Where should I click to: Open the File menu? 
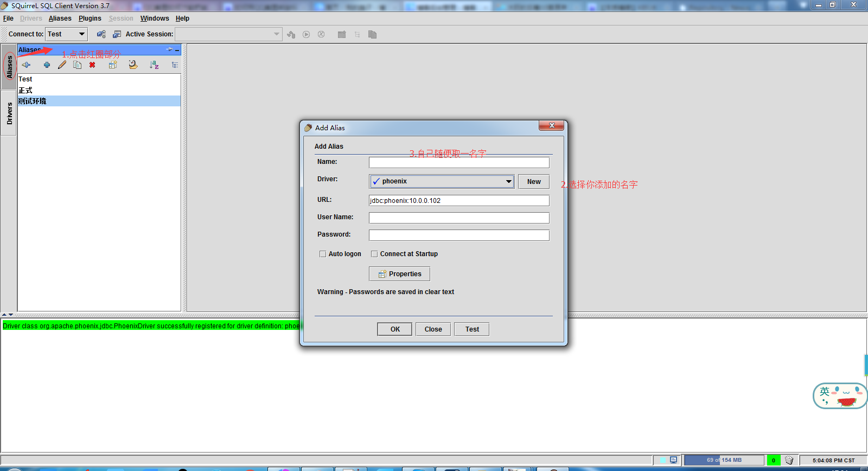8,18
